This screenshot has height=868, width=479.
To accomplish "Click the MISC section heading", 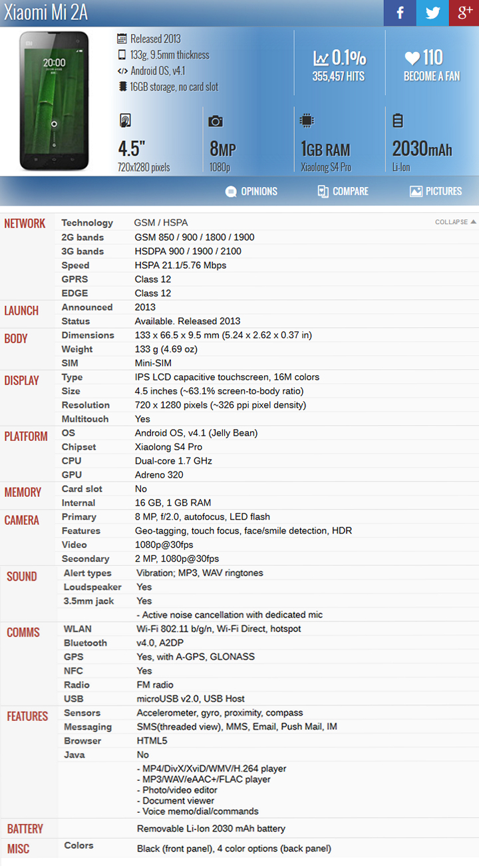I will [18, 849].
